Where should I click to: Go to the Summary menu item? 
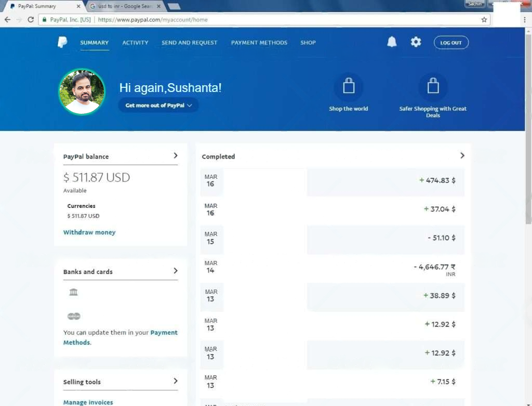pyautogui.click(x=95, y=43)
